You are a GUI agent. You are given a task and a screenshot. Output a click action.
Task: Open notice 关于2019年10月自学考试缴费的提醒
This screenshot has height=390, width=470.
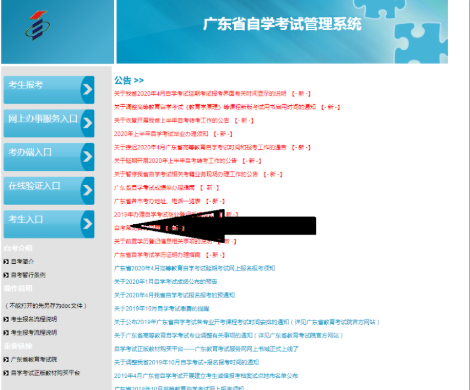point(161,309)
